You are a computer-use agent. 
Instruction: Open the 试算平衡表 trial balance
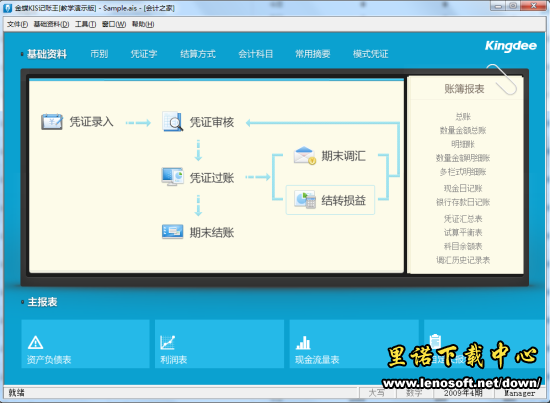[463, 232]
